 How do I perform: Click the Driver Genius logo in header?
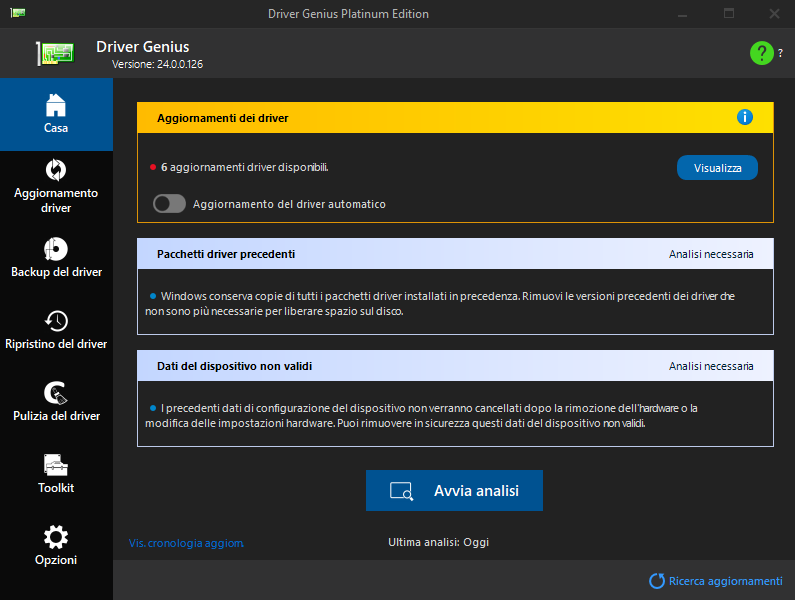tap(56, 53)
